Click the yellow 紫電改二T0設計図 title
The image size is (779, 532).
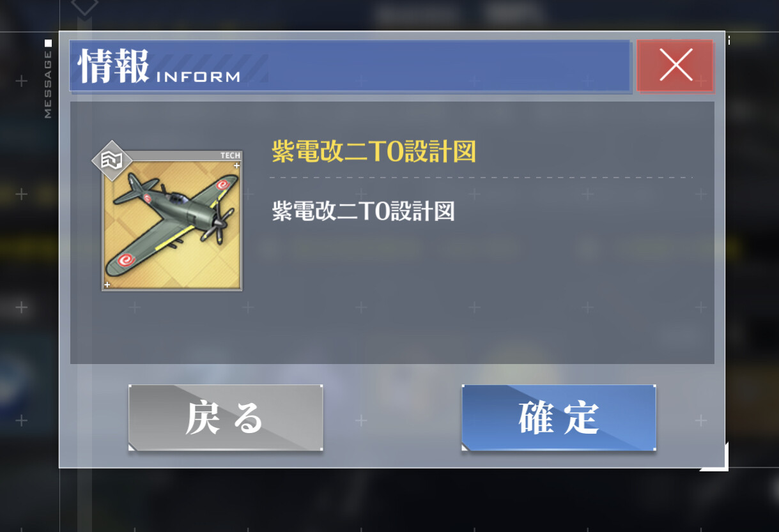coord(374,153)
